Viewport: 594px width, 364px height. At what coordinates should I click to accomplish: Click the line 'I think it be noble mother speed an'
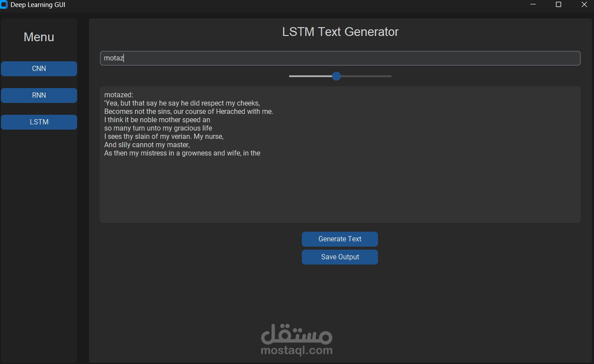coord(157,120)
